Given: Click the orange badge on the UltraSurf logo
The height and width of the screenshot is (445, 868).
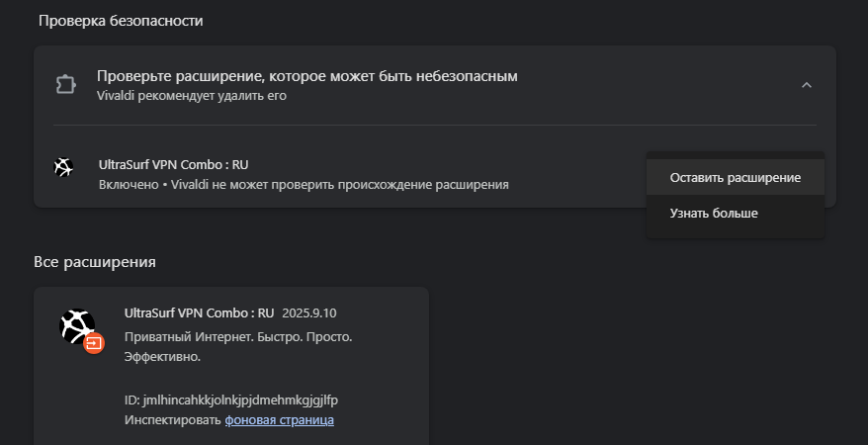Looking at the screenshot, I should pos(94,343).
